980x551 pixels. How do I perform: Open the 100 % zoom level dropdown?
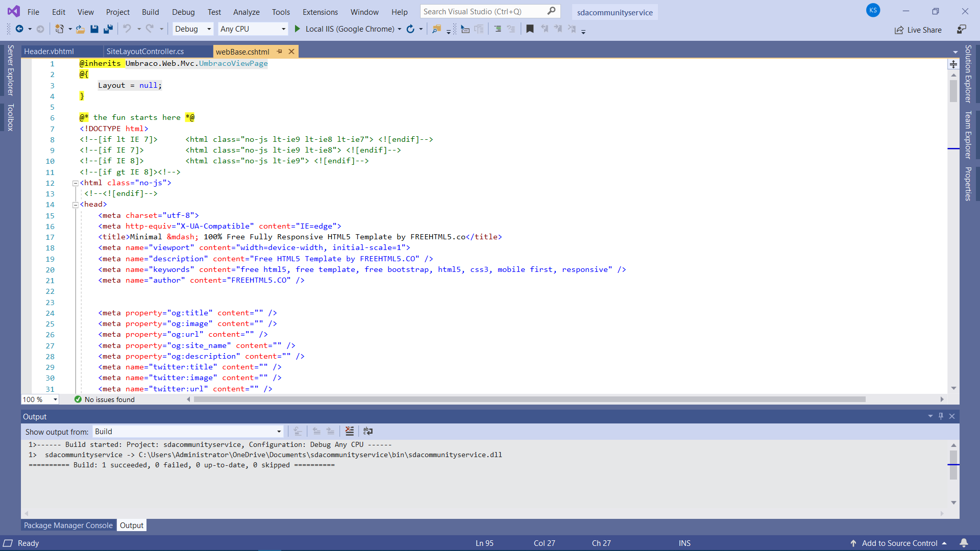click(40, 399)
